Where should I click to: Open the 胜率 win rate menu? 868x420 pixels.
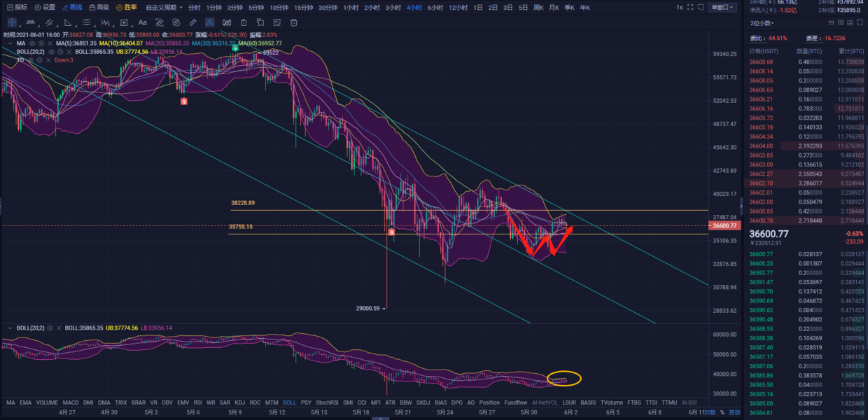[127, 7]
